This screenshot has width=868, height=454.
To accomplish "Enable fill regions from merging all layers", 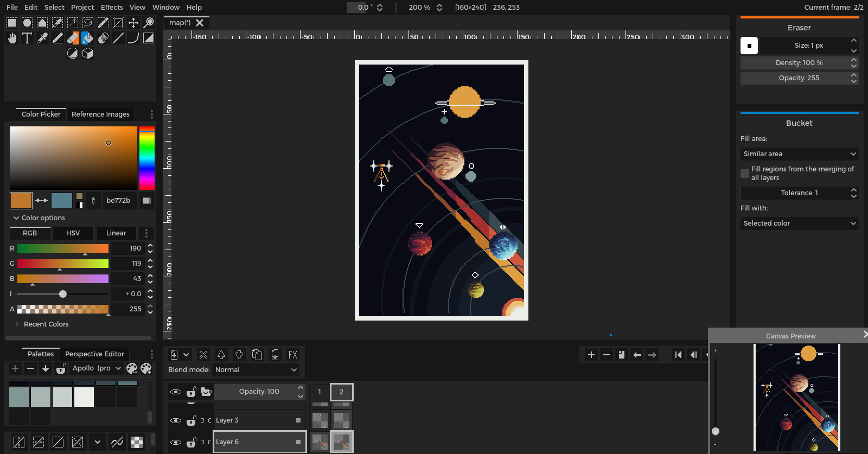I will coord(745,174).
